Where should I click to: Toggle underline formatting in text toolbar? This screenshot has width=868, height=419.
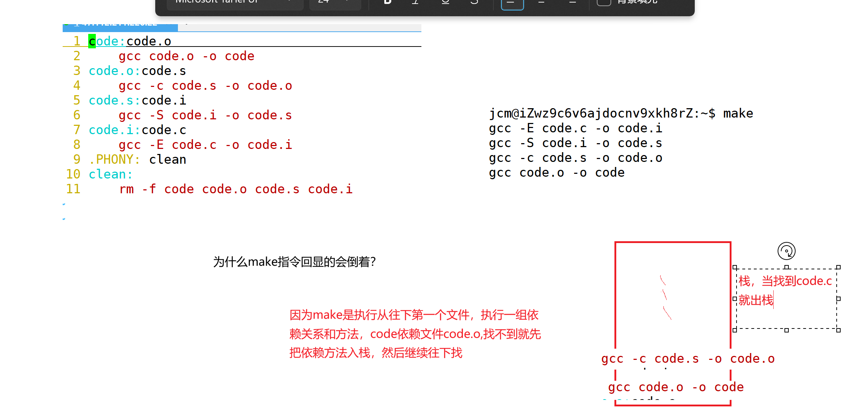pos(446,2)
